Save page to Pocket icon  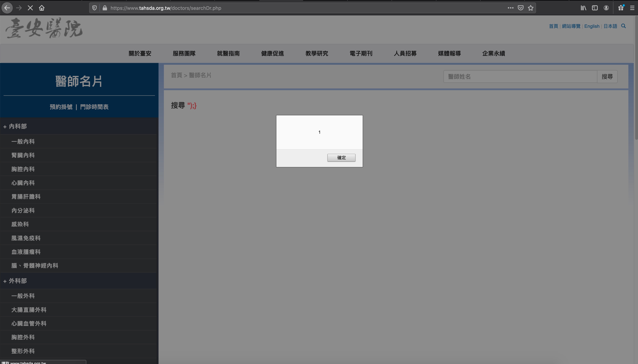pos(520,8)
